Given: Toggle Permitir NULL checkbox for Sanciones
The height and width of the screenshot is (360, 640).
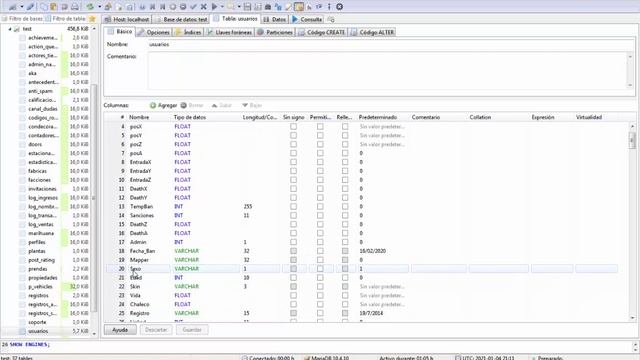Looking at the screenshot, I should coord(320,216).
